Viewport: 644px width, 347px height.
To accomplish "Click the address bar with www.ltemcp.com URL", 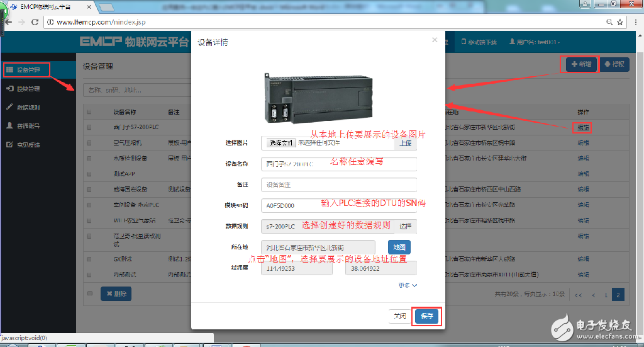I will pyautogui.click(x=325, y=22).
